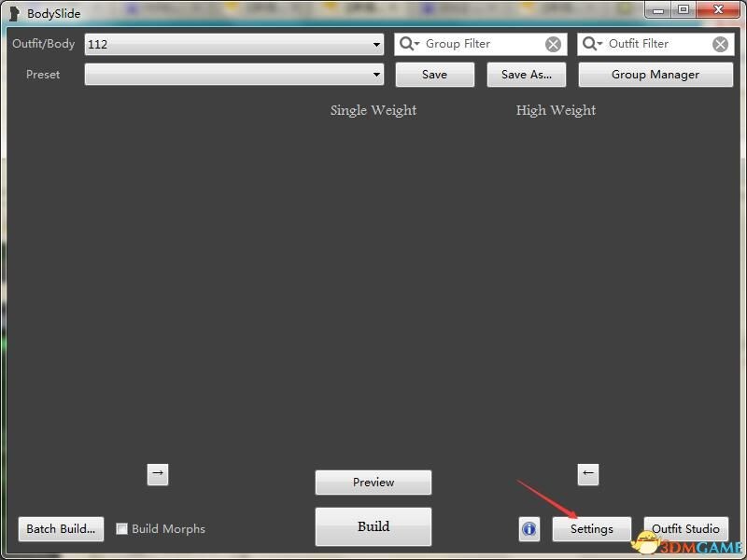Click the large Build button
The image size is (747, 560).
tap(373, 526)
